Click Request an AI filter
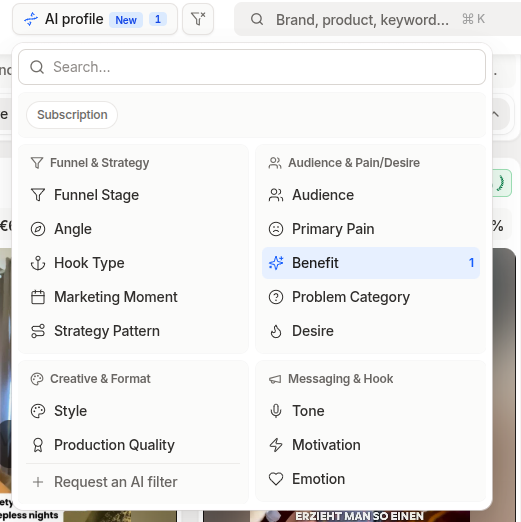This screenshot has width=521, height=522. pyautogui.click(x=133, y=482)
